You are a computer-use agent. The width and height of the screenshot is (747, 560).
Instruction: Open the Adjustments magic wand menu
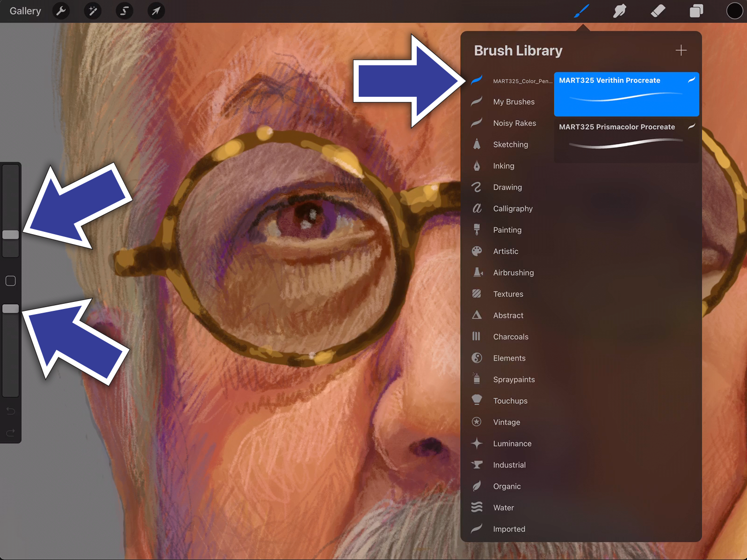93,11
